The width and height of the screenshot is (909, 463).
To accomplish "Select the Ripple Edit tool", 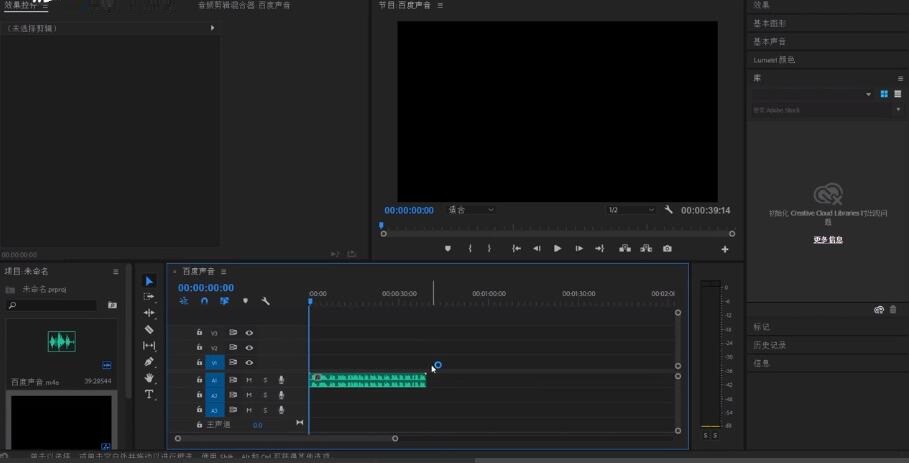I will (149, 313).
